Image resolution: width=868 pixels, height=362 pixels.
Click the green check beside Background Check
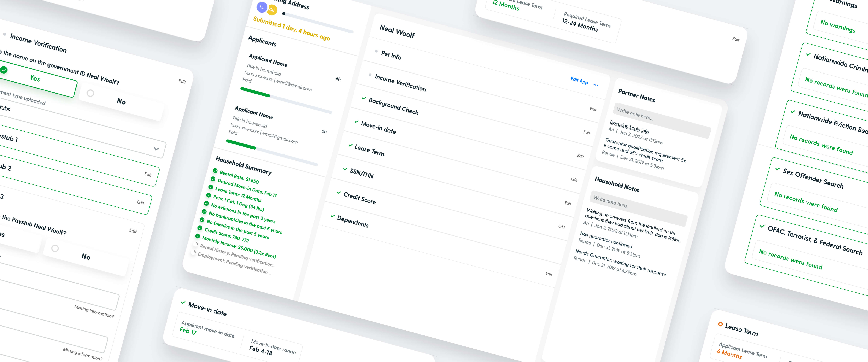[364, 98]
